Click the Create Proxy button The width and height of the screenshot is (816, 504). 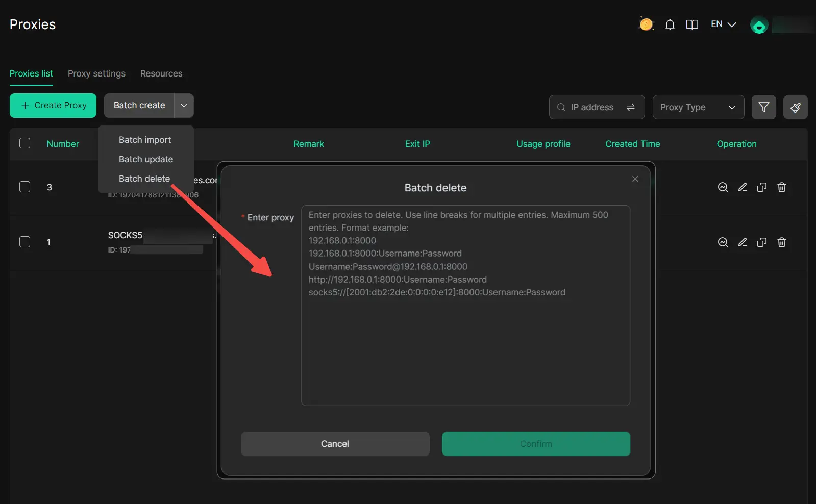coord(53,106)
